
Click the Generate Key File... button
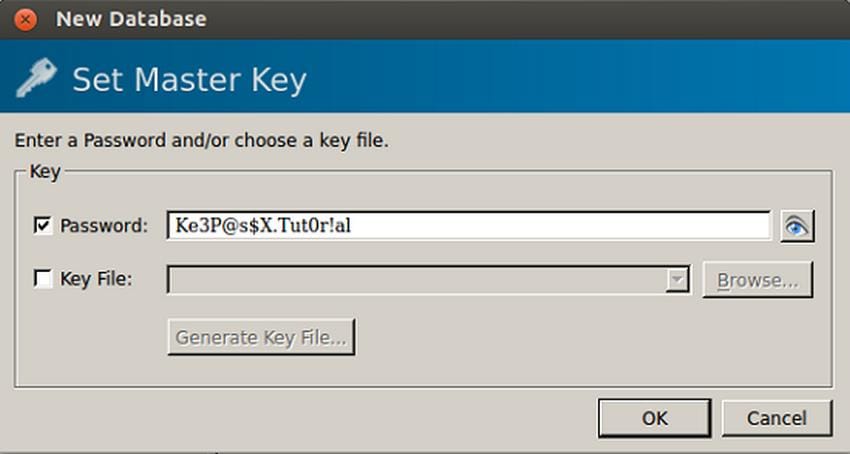pos(261,338)
